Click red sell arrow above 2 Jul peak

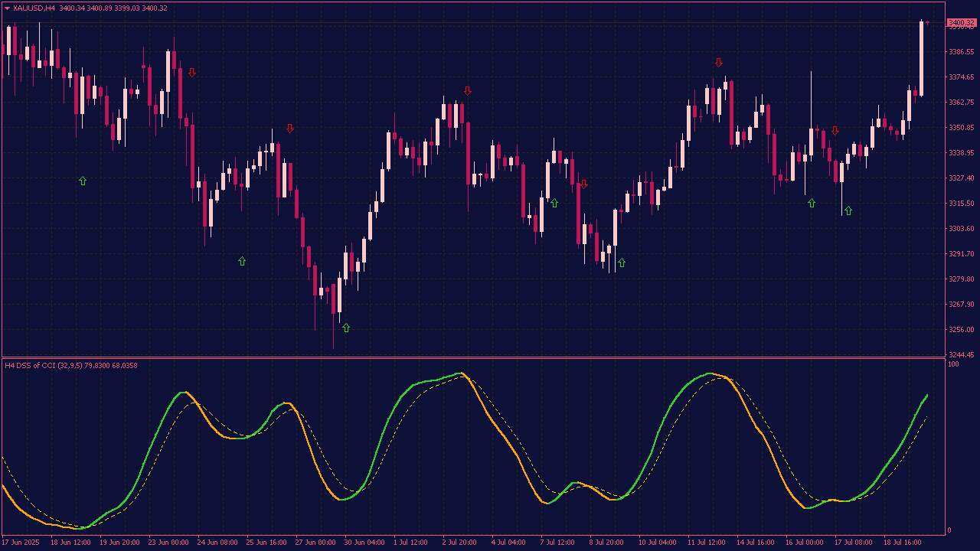click(x=468, y=91)
